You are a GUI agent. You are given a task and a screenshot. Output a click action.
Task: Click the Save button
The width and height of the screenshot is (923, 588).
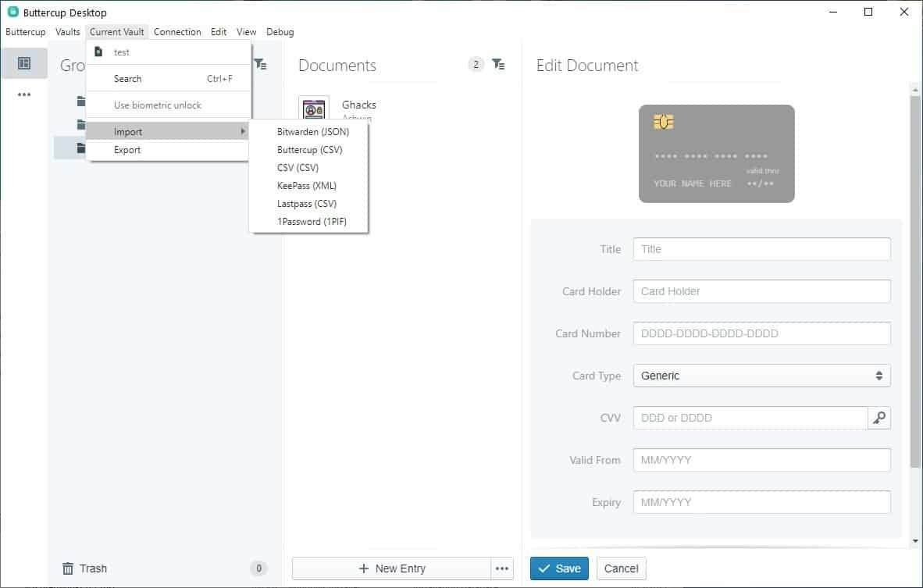559,568
